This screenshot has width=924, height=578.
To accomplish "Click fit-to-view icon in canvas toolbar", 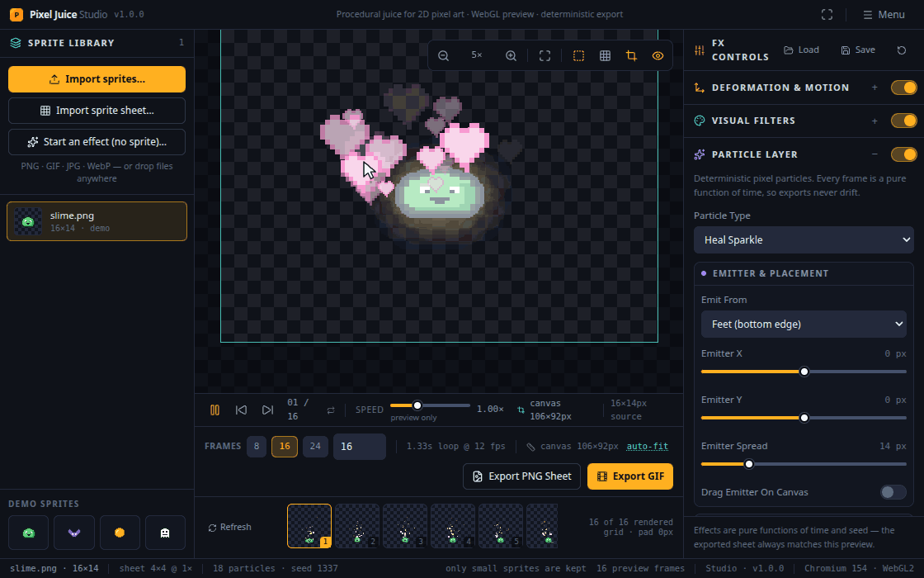I will [x=545, y=55].
